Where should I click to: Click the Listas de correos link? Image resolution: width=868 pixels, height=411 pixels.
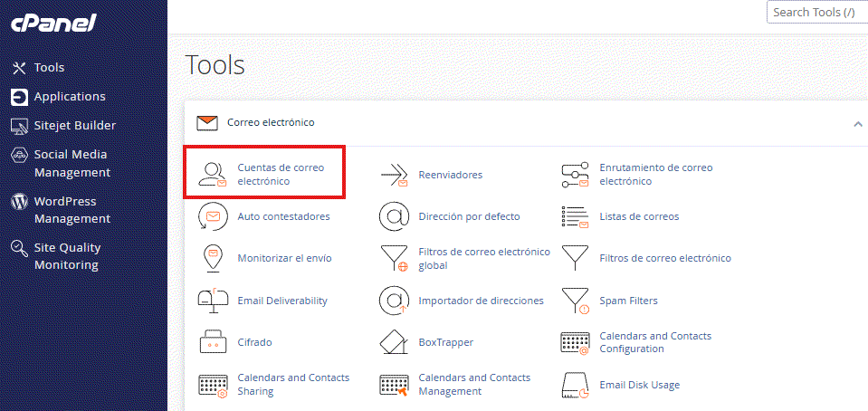(638, 216)
